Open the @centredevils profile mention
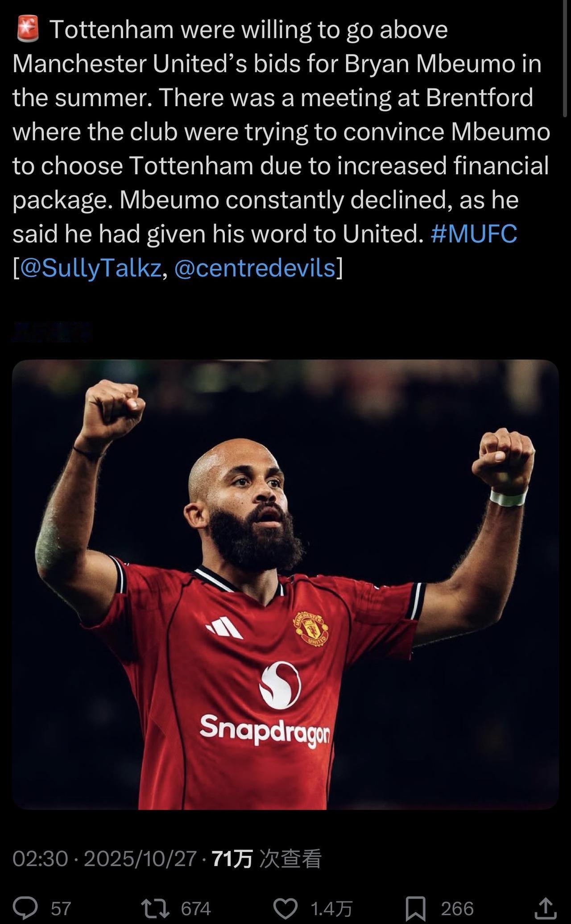The height and width of the screenshot is (924, 571). [254, 268]
